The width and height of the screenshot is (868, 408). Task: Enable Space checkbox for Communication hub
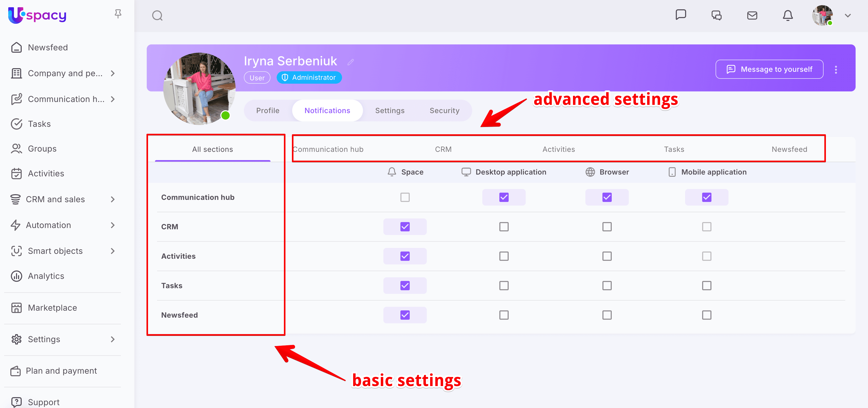(x=405, y=197)
